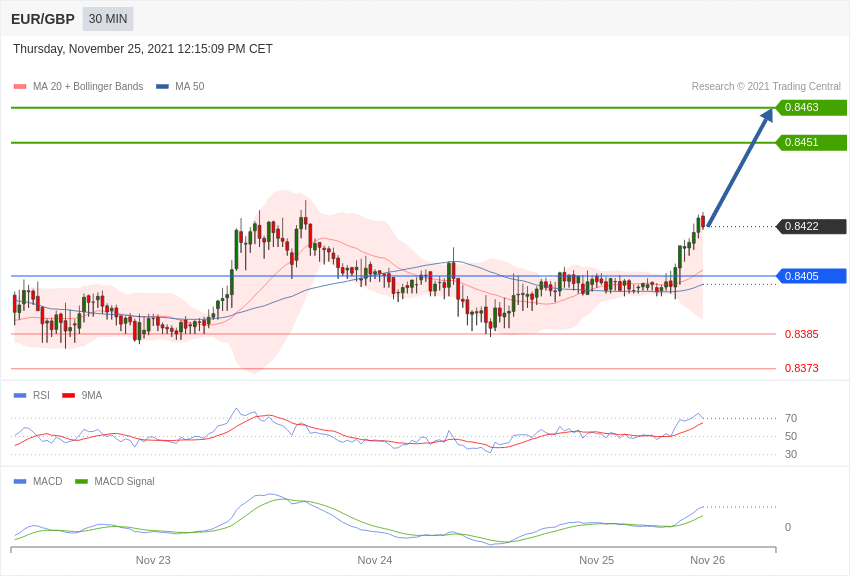The height and width of the screenshot is (576, 850).
Task: Click the 0.8405 pivot price tag
Action: click(x=812, y=276)
